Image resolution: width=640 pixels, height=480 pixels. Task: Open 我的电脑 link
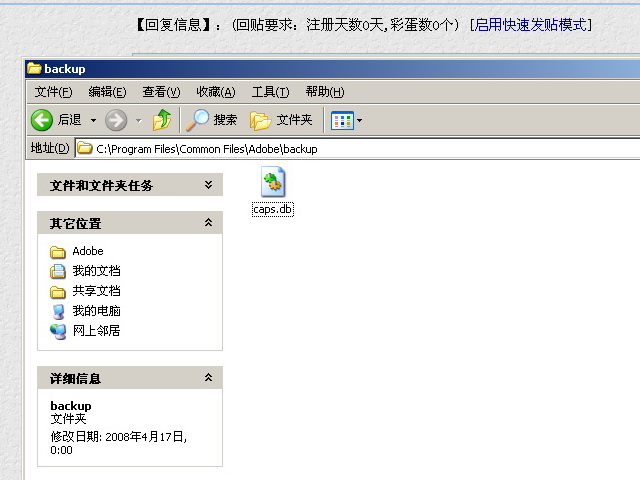pyautogui.click(x=96, y=311)
